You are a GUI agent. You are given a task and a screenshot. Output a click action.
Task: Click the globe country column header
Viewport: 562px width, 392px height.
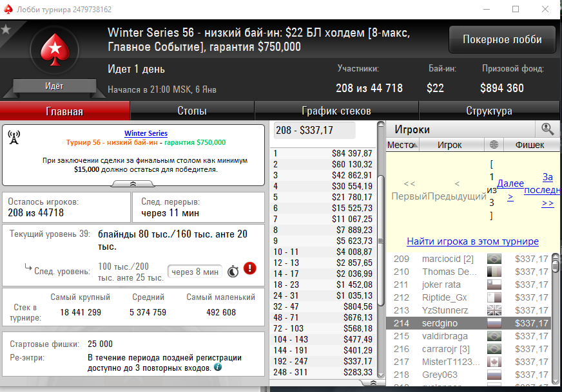(494, 145)
